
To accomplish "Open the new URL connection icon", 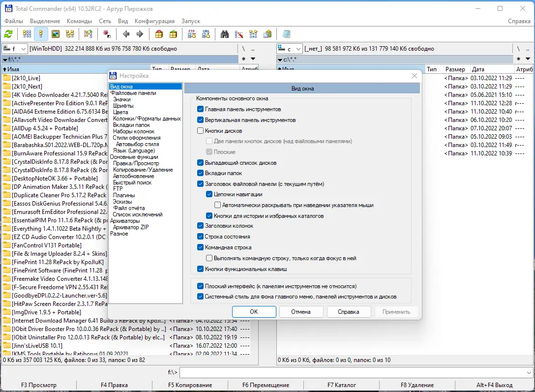I will (x=206, y=34).
